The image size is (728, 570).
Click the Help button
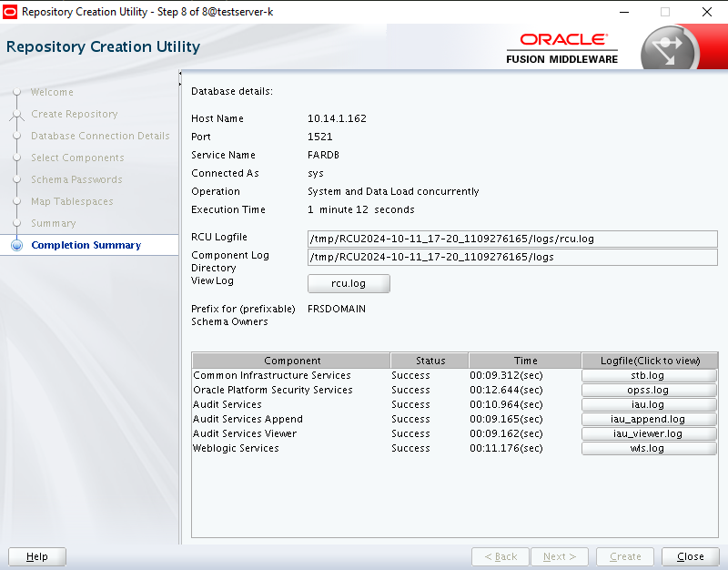click(x=37, y=556)
